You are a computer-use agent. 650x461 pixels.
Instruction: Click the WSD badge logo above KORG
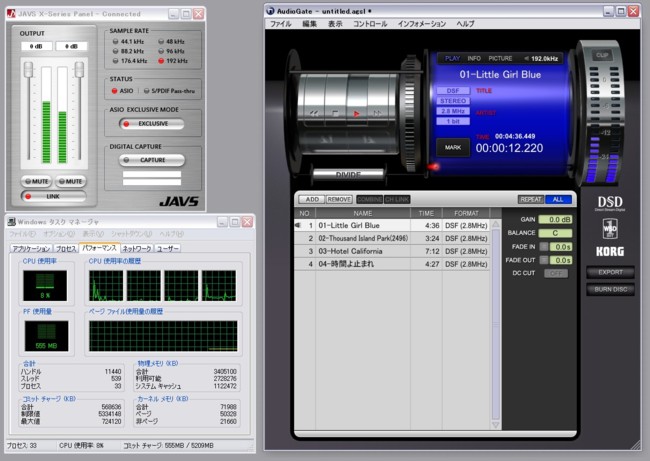(x=610, y=228)
